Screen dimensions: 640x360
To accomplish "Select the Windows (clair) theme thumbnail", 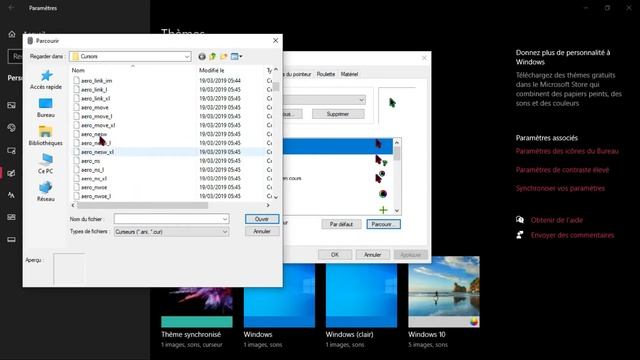I will coord(361,296).
